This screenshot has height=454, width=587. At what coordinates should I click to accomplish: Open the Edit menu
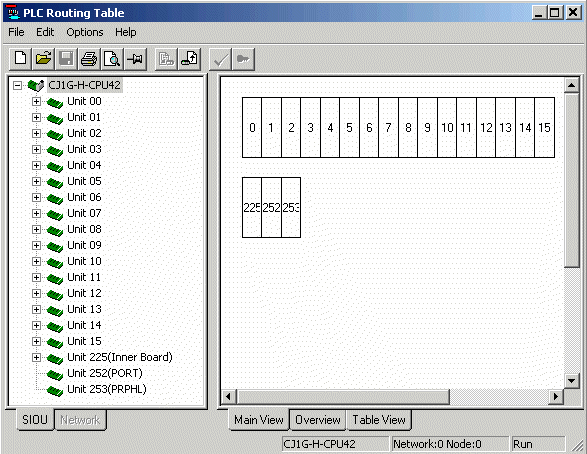[x=45, y=32]
